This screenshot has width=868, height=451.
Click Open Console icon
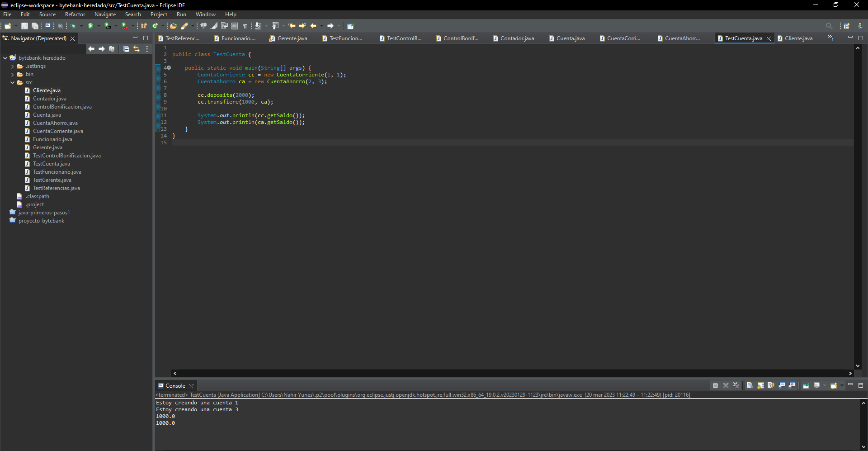[834, 385]
